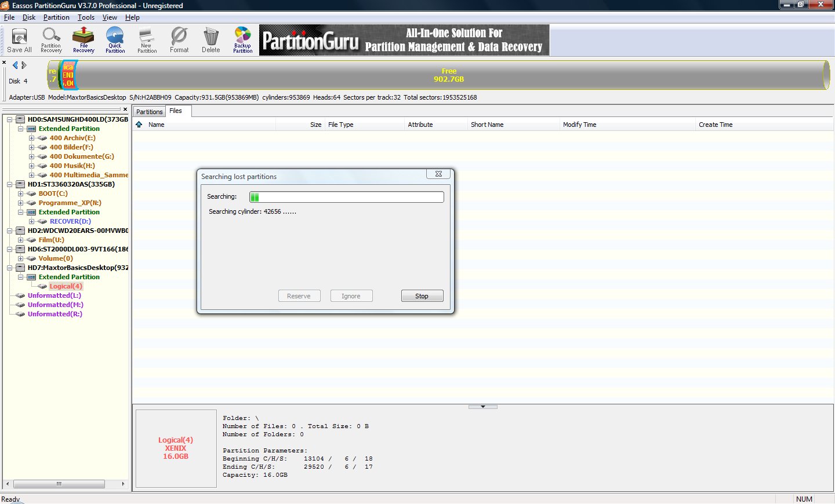The height and width of the screenshot is (504, 835).
Task: Collapse the bottom info panel arrow
Action: pos(483,407)
